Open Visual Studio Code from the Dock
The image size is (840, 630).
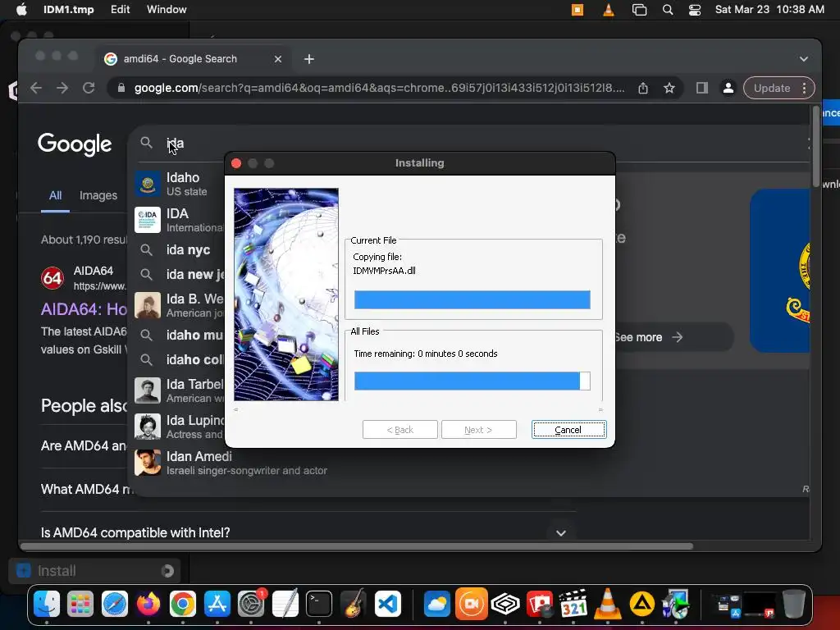[x=387, y=605]
